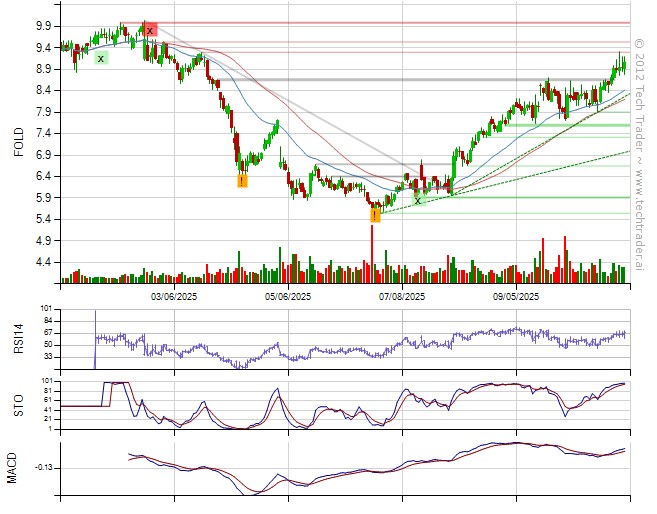The height and width of the screenshot is (514, 657).
Task: Click the 9.9 price axis label
Action: click(x=45, y=25)
